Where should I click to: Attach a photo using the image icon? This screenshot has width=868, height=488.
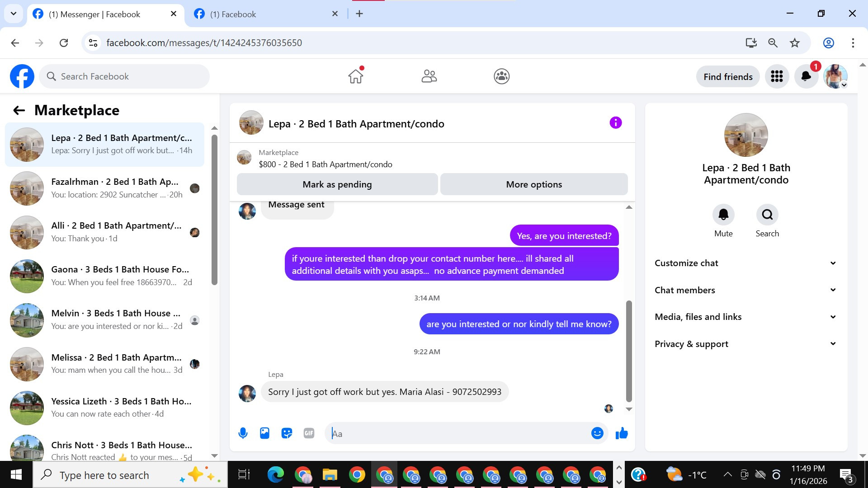point(264,433)
